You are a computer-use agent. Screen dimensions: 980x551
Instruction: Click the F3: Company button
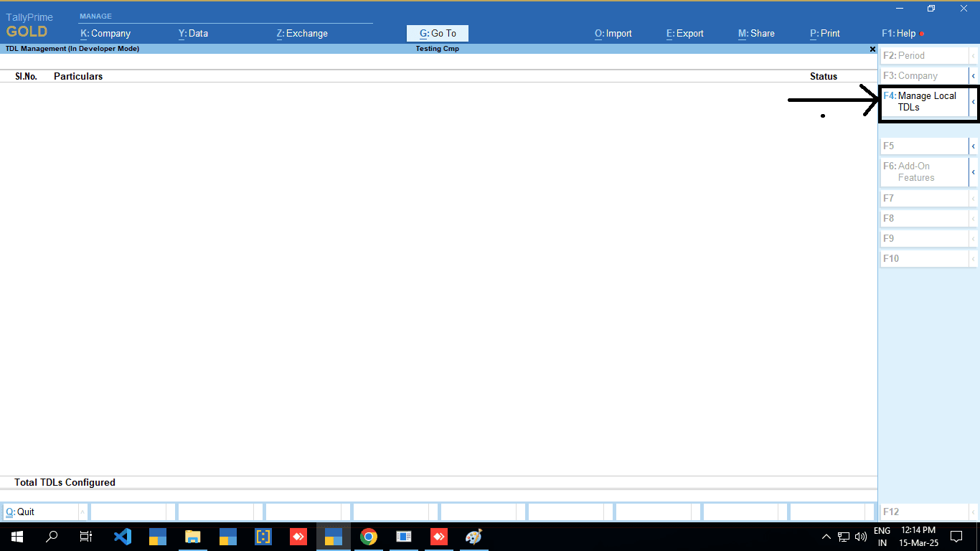point(925,75)
